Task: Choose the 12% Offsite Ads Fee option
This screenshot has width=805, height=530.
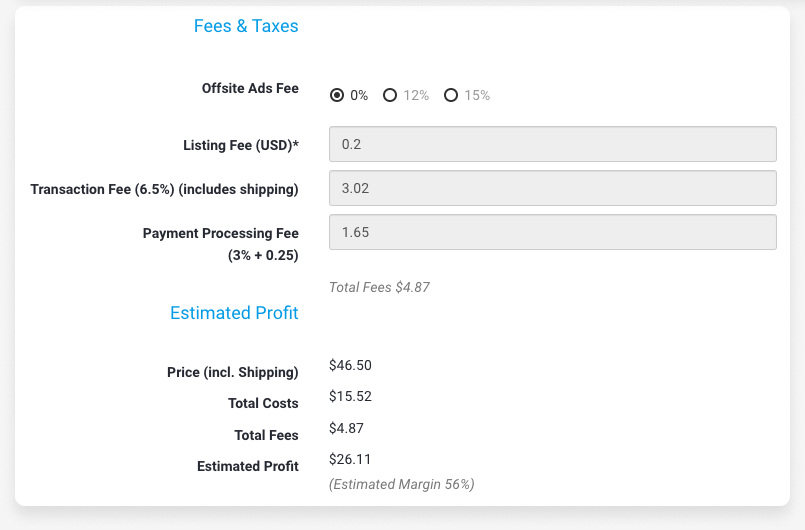Action: point(390,95)
